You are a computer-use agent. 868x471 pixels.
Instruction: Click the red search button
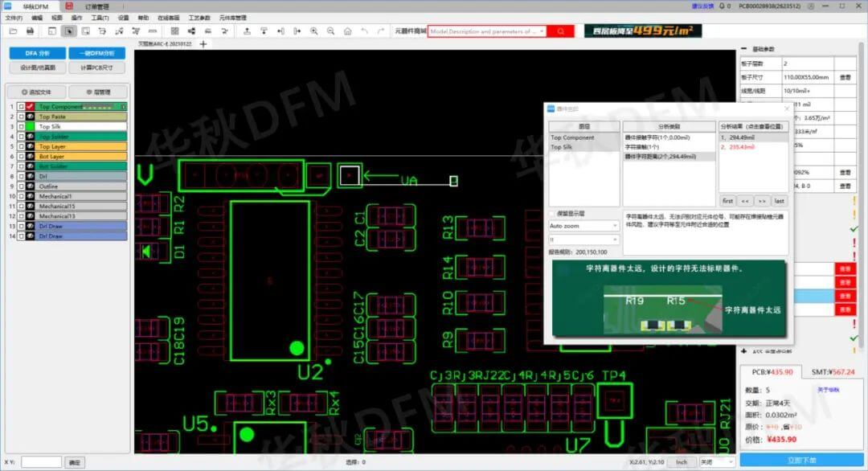(x=561, y=31)
